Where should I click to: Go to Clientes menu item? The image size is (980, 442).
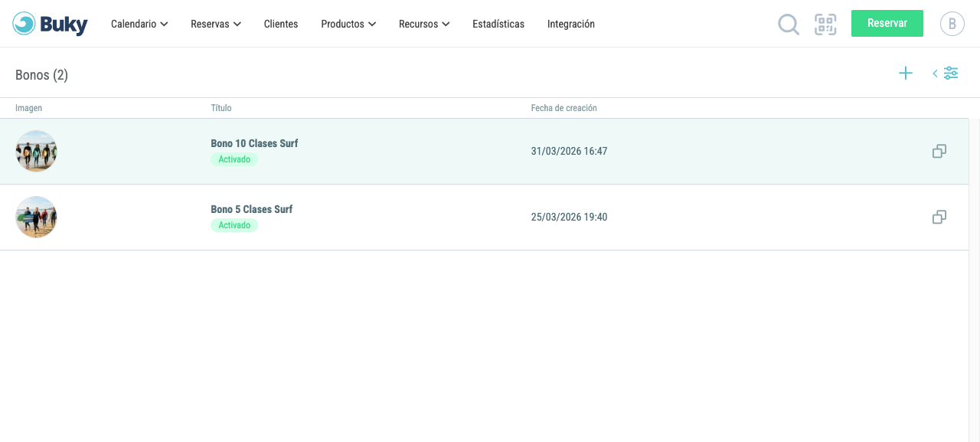click(281, 24)
